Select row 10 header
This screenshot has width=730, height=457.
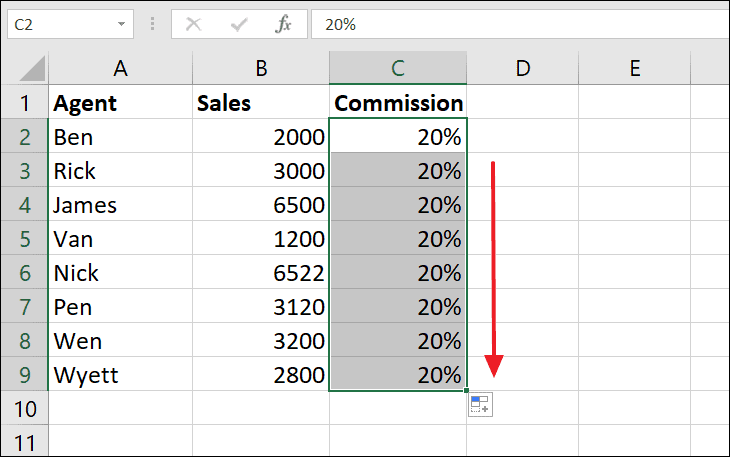click(x=24, y=409)
